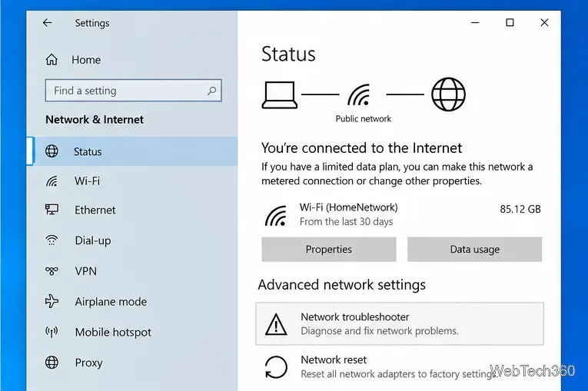
Task: Select Status in the sidebar
Action: [x=132, y=151]
